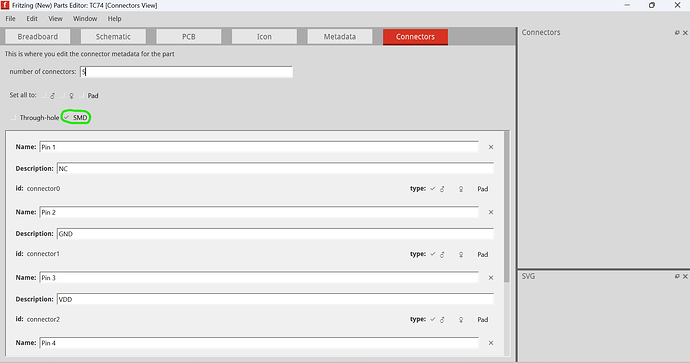Select the SMD option
Screen dimensions: 690x363
coord(76,117)
